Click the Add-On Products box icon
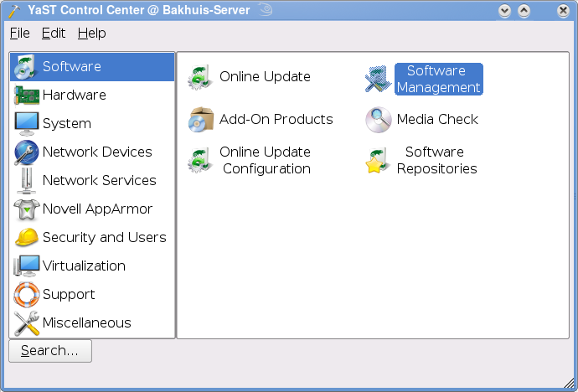Image resolution: width=578 pixels, height=392 pixels. click(x=201, y=120)
